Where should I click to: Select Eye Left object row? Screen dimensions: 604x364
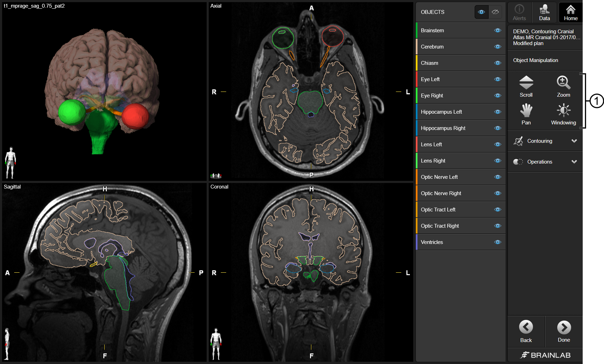coord(461,79)
